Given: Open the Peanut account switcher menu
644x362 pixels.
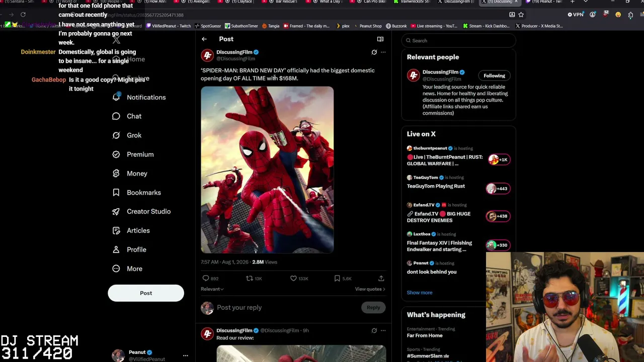Looking at the screenshot, I should (x=185, y=356).
